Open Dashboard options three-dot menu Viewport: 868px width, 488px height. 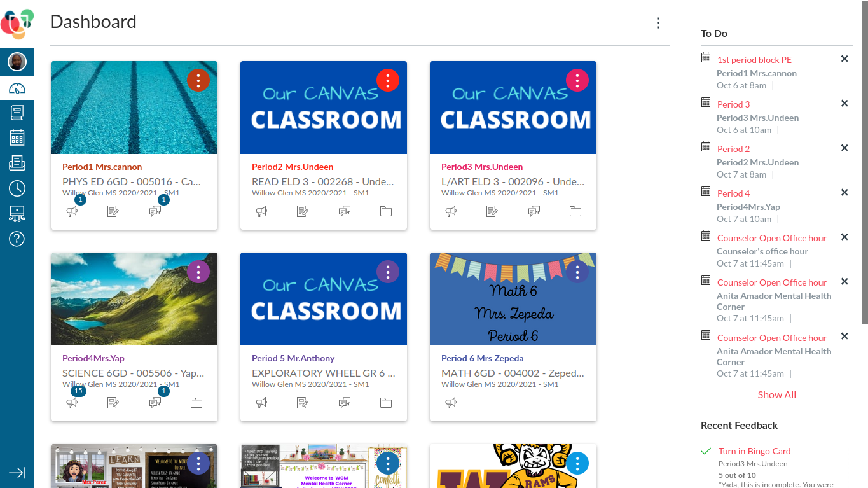[658, 23]
